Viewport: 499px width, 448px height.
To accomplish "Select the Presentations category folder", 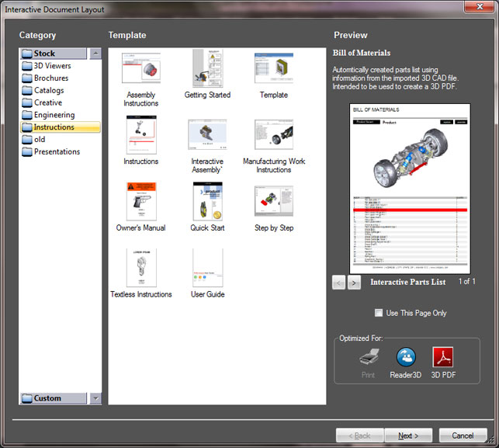I will tap(57, 151).
